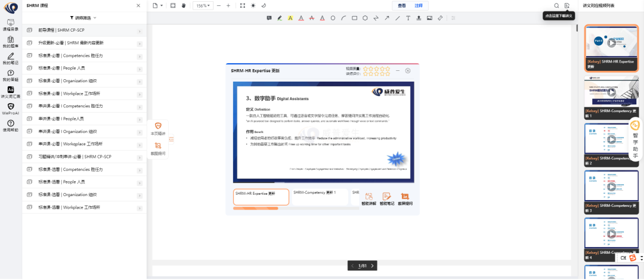Play [Kelsey] SHRM-Competency 更新 3 thumbnail
Image resolution: width=644 pixels, height=280 pixels.
(612, 187)
